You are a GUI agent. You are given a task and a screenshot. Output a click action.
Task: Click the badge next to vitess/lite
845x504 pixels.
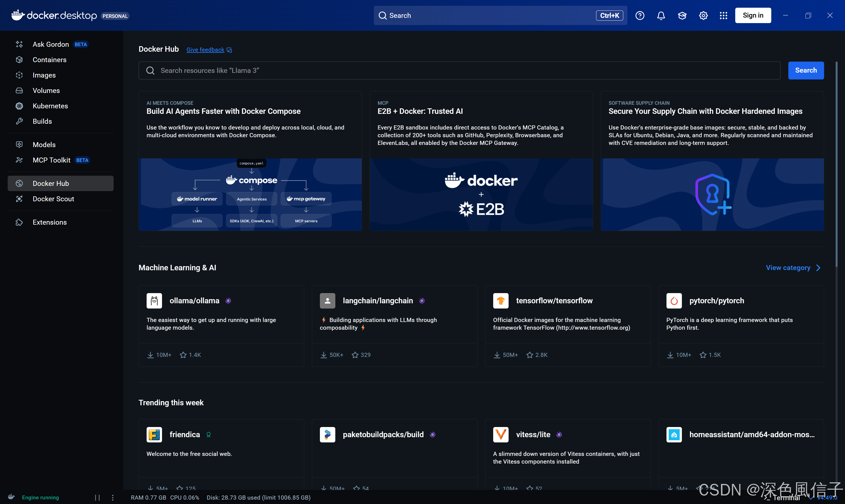559,435
